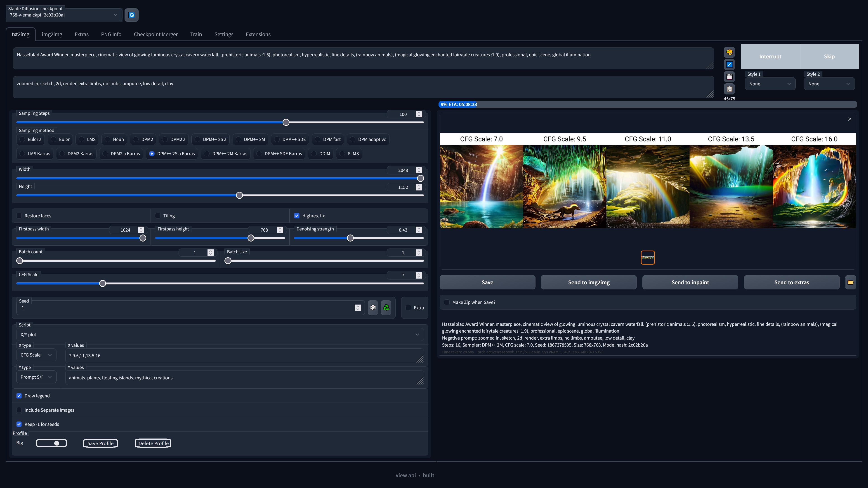
Task: Open output folder icon beside Send to extras
Action: pos(850,282)
